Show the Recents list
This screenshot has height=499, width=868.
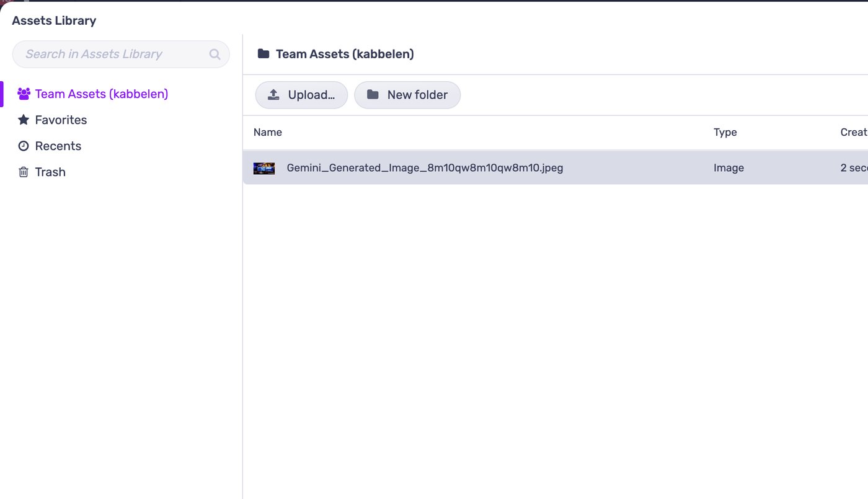coord(58,146)
